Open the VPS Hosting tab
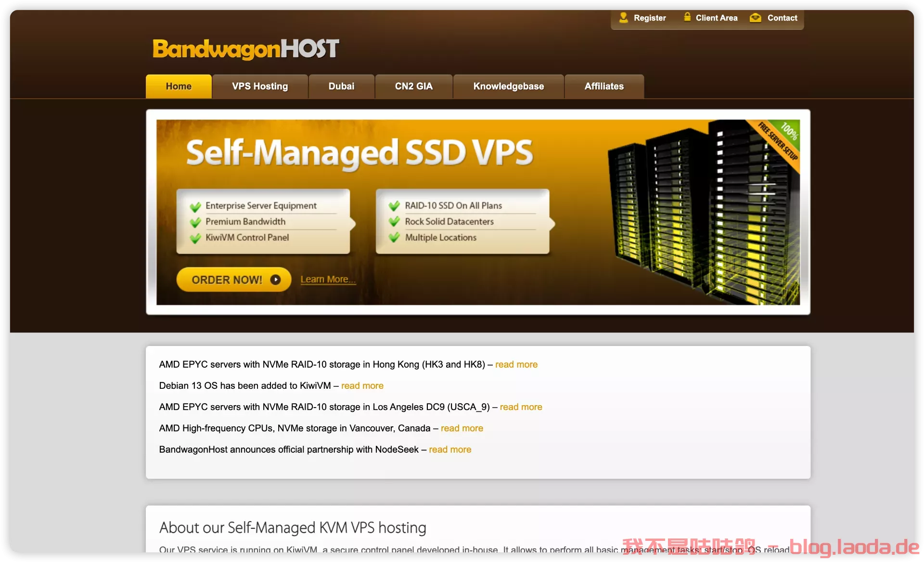Viewport: 924px width, 562px height. point(260,87)
